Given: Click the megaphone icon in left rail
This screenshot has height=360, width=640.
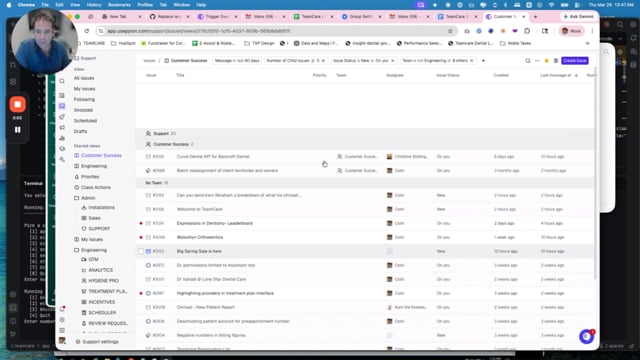Looking at the screenshot, I should [x=62, y=127].
